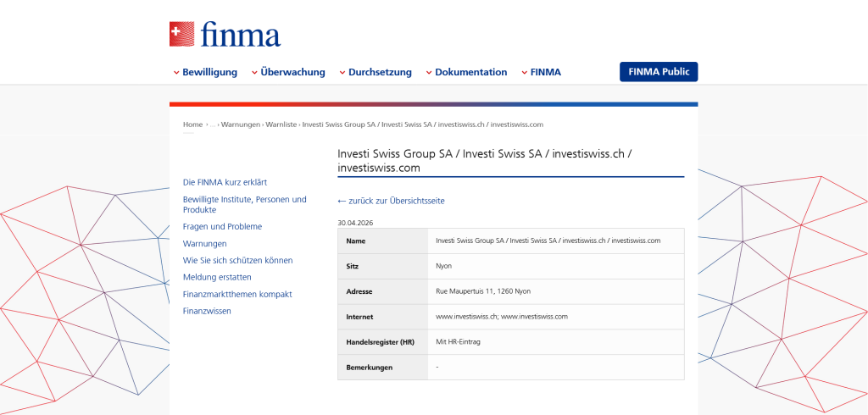
Task: Open Die FINMA kurz erklärt
Action: click(x=225, y=182)
